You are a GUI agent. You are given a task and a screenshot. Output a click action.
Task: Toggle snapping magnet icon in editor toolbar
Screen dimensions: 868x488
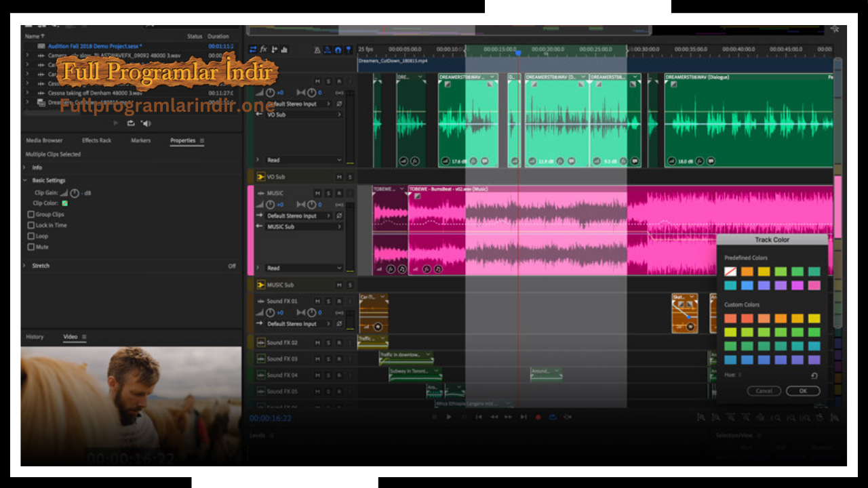338,49
